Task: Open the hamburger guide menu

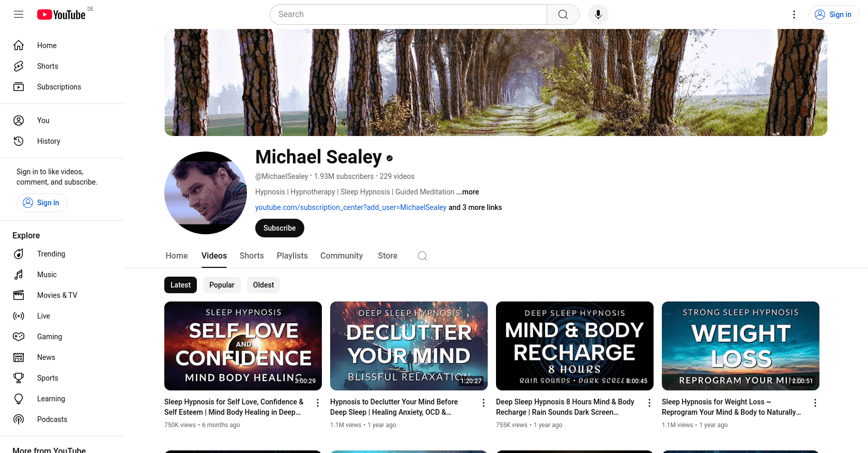Action: [19, 14]
